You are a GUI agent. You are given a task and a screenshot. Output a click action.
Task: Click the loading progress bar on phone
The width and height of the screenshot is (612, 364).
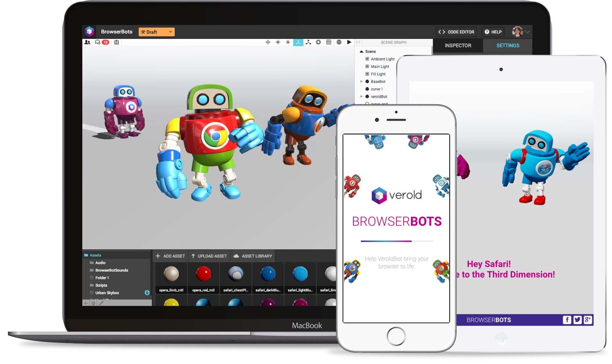coord(397,241)
